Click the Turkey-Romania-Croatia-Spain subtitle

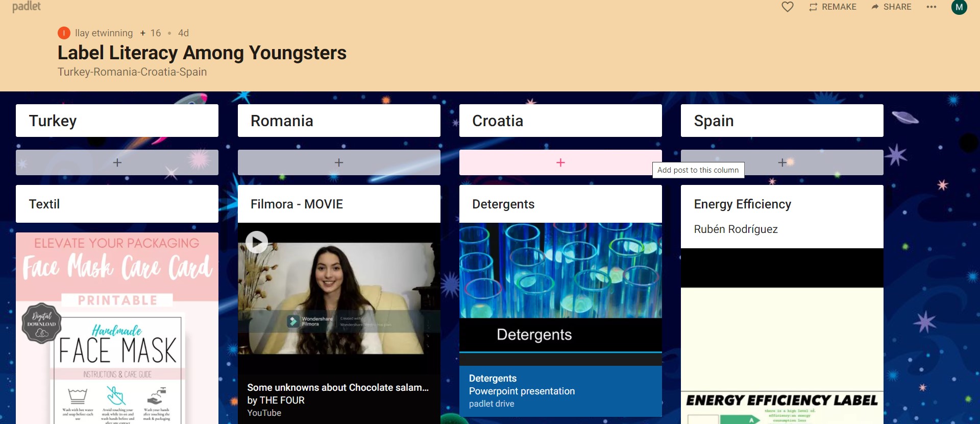[132, 72]
